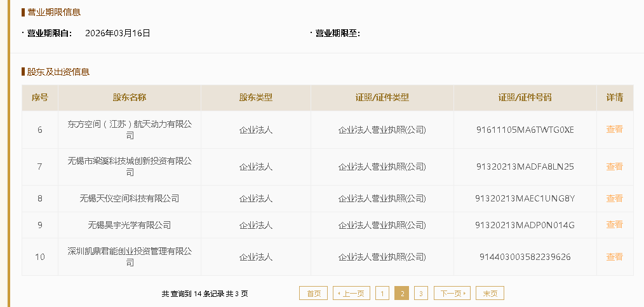This screenshot has height=307, width=644.
Task: Go to first page with 首页 button
Action: (x=314, y=293)
